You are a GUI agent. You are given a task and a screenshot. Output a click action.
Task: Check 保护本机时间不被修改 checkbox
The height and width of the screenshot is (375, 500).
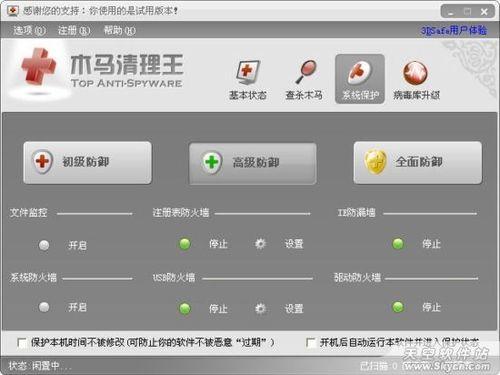22,343
